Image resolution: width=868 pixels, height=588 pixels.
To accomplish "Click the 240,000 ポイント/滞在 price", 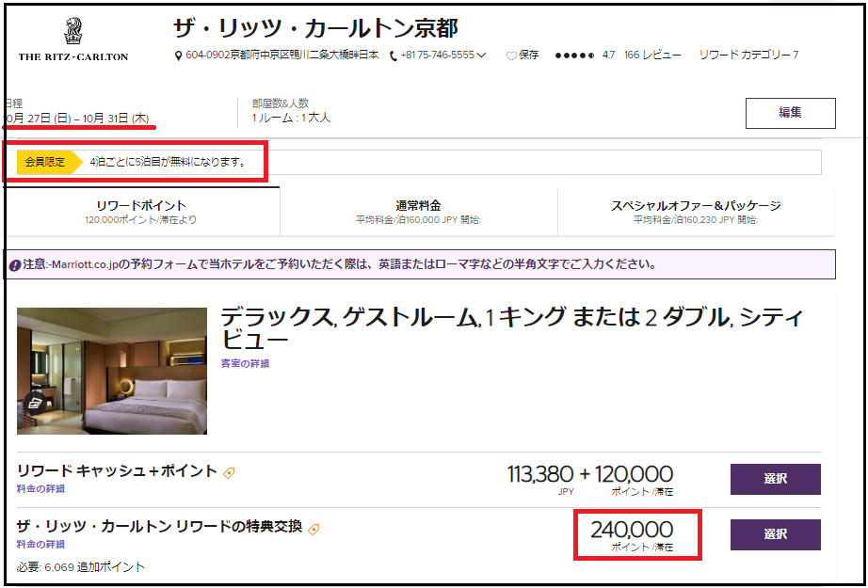I will point(632,535).
